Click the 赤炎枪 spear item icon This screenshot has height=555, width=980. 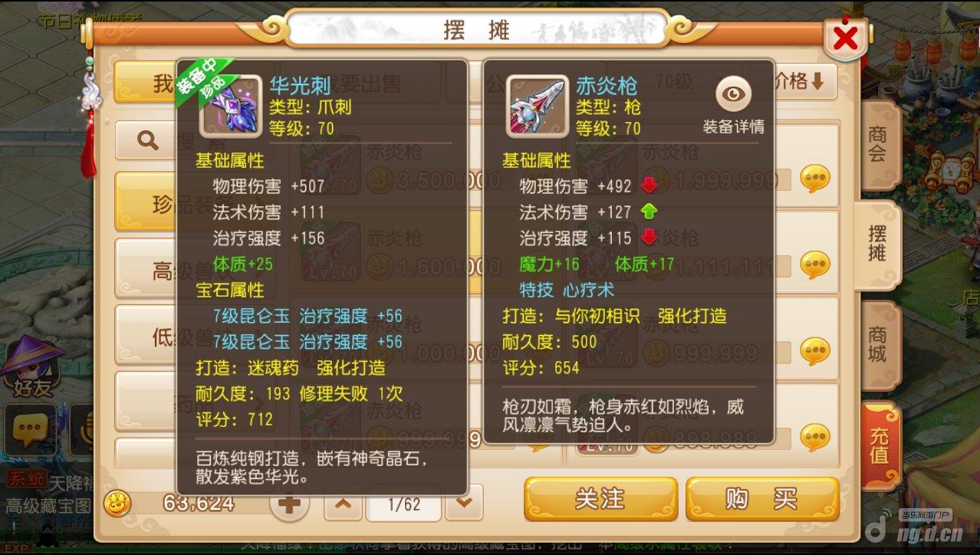tap(538, 106)
